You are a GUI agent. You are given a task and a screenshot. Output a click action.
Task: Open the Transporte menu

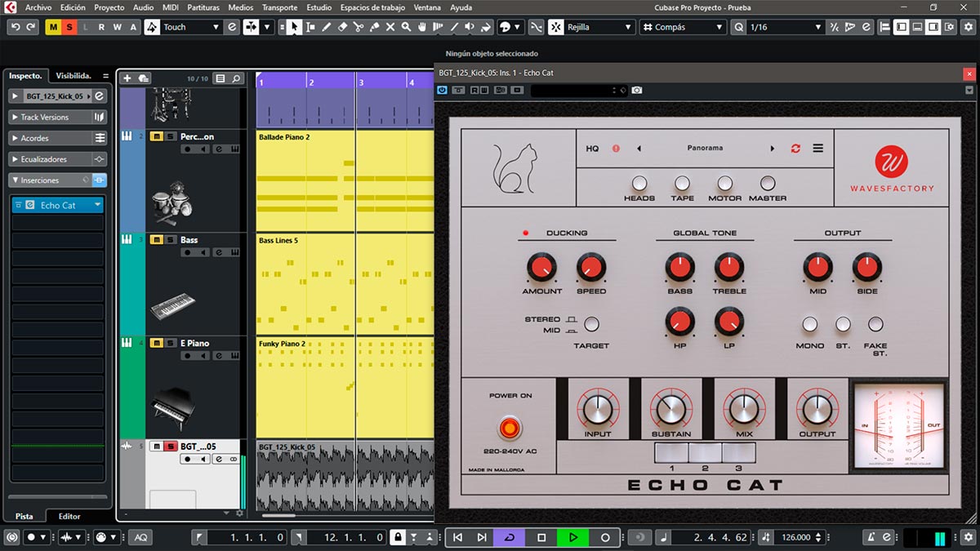[x=279, y=7]
